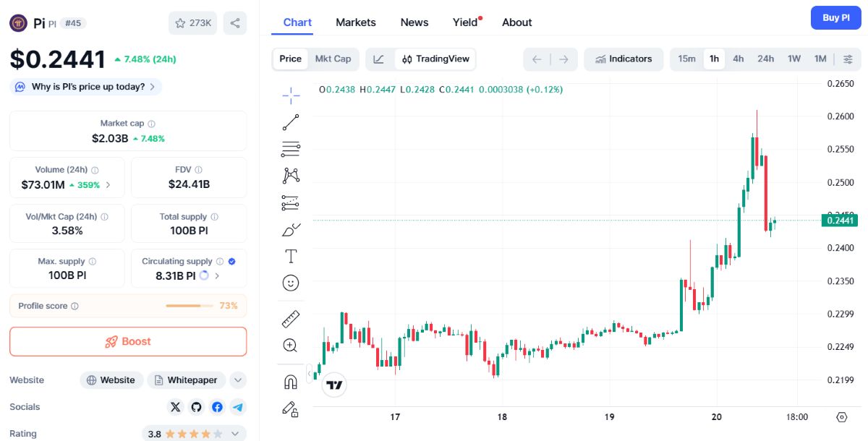Select the XABCD pattern tool
Image resolution: width=868 pixels, height=441 pixels.
(x=291, y=176)
